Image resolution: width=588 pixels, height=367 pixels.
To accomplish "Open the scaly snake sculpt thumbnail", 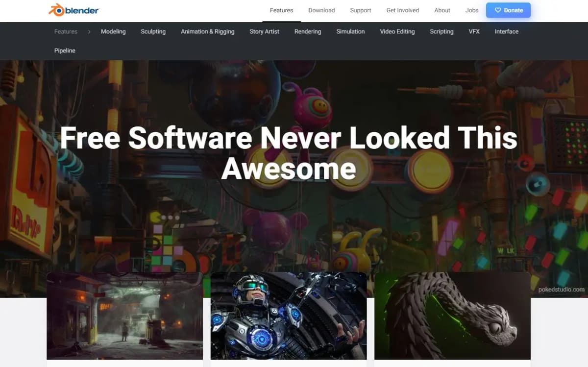I will pos(452,316).
